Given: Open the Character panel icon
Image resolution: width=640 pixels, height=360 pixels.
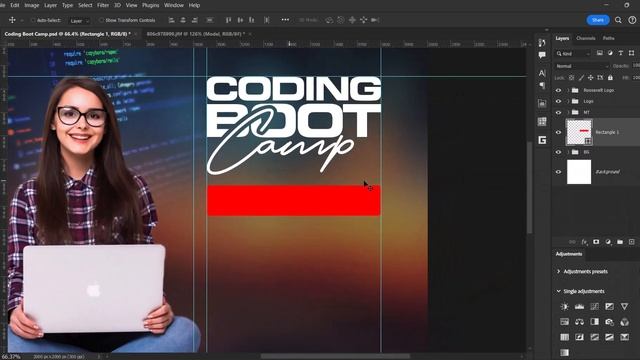Looking at the screenshot, I should coord(542,73).
